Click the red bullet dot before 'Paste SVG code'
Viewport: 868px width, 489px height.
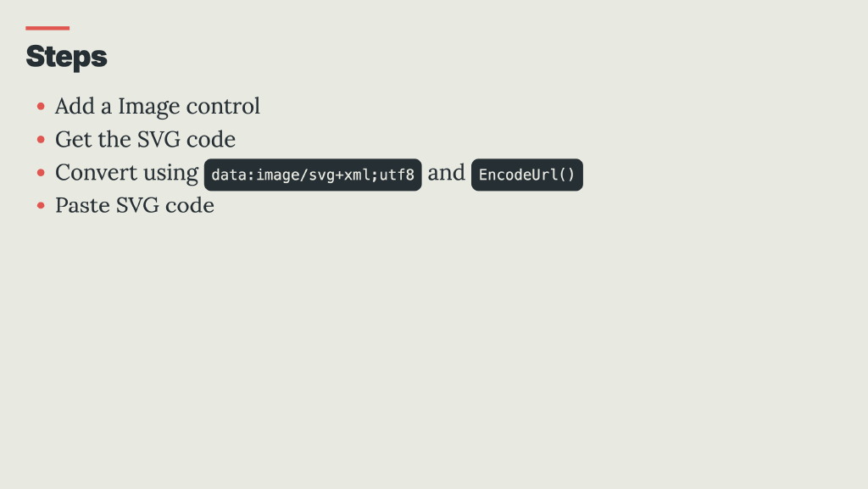click(41, 206)
